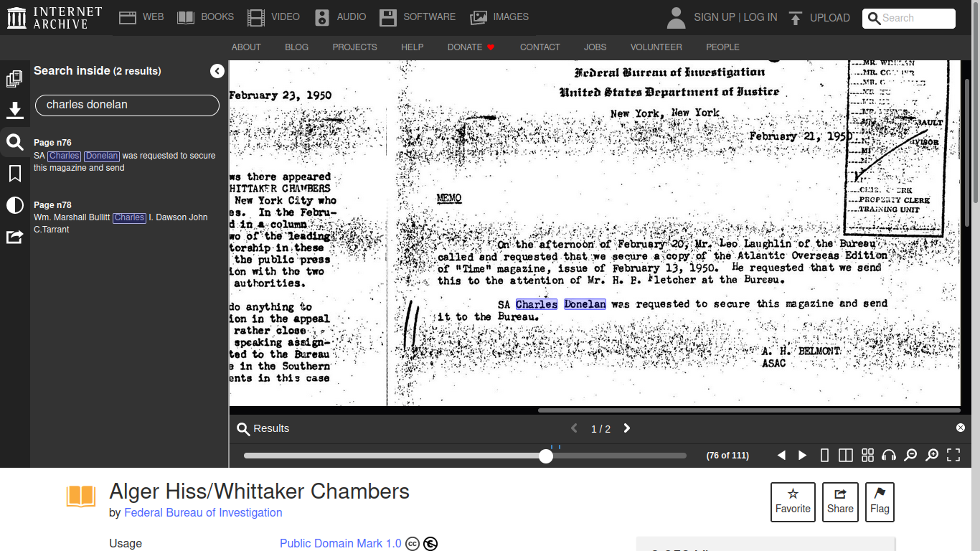980x551 pixels.
Task: Click the Share button under the viewer
Action: pos(840,501)
